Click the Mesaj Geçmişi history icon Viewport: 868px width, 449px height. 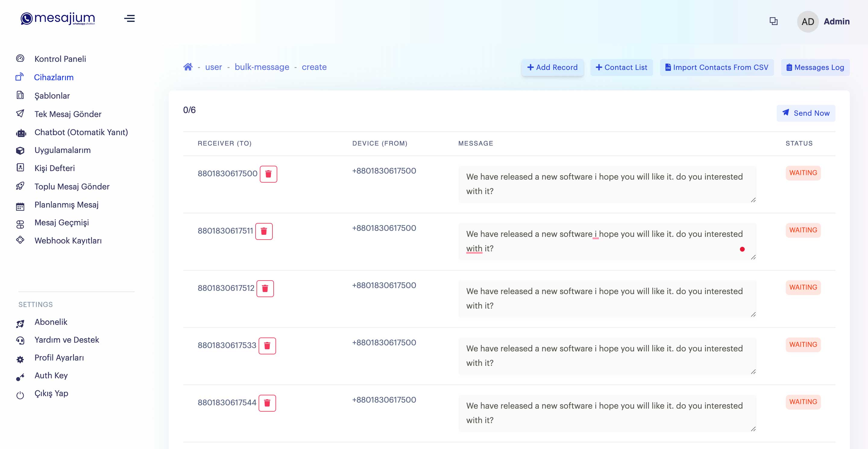20,224
